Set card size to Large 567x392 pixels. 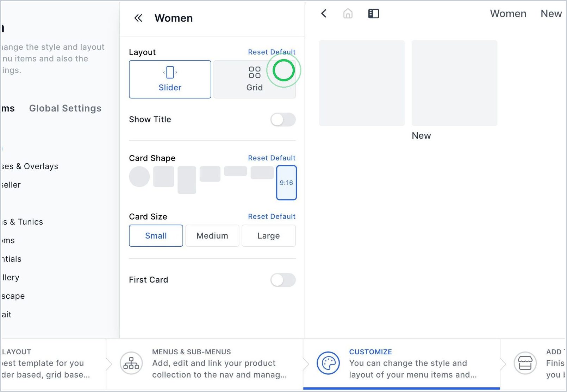(x=269, y=236)
